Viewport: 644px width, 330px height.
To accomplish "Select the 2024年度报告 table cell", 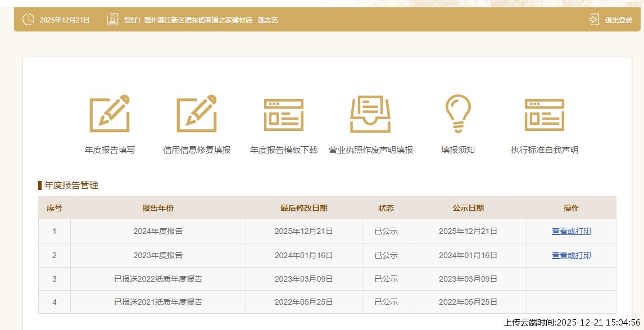I will (158, 231).
